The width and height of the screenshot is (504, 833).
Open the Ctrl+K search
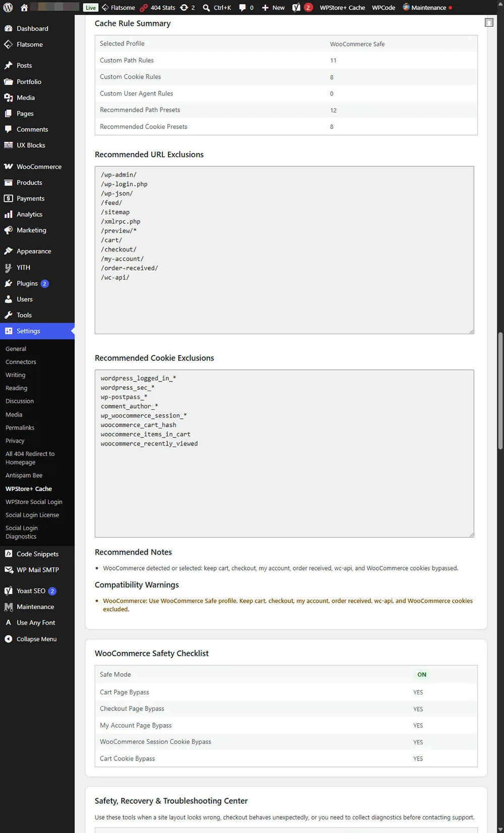pyautogui.click(x=217, y=8)
